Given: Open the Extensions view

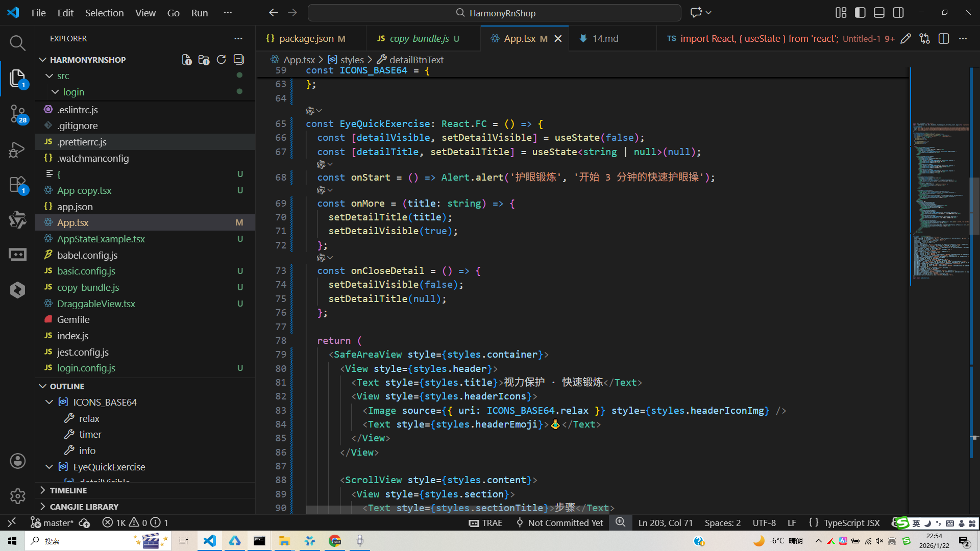Looking at the screenshot, I should pyautogui.click(x=17, y=185).
